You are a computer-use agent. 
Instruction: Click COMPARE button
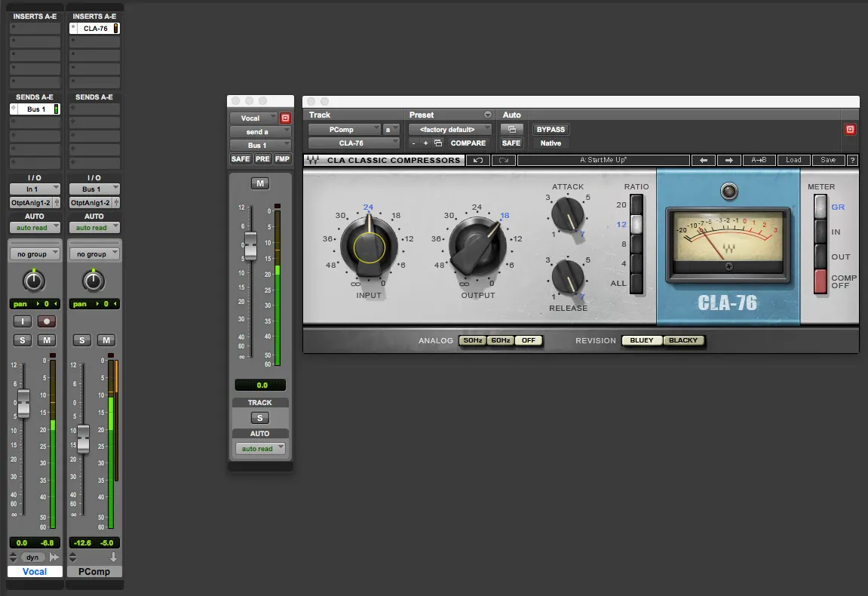pyautogui.click(x=468, y=143)
